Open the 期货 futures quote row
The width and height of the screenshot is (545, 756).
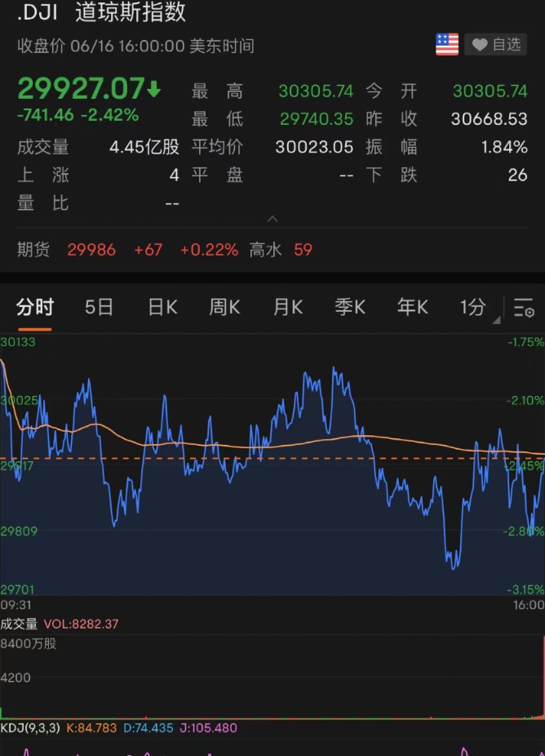click(x=163, y=250)
